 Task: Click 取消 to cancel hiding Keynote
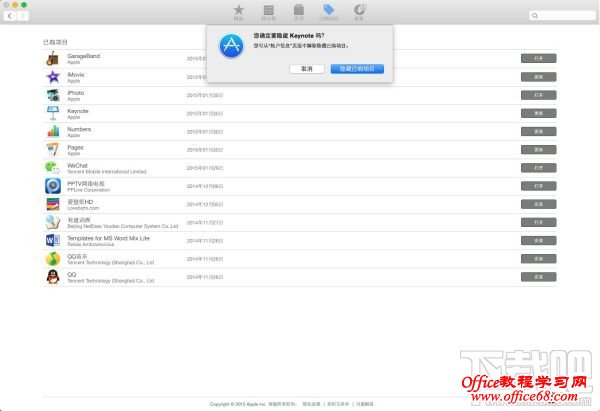(x=307, y=68)
